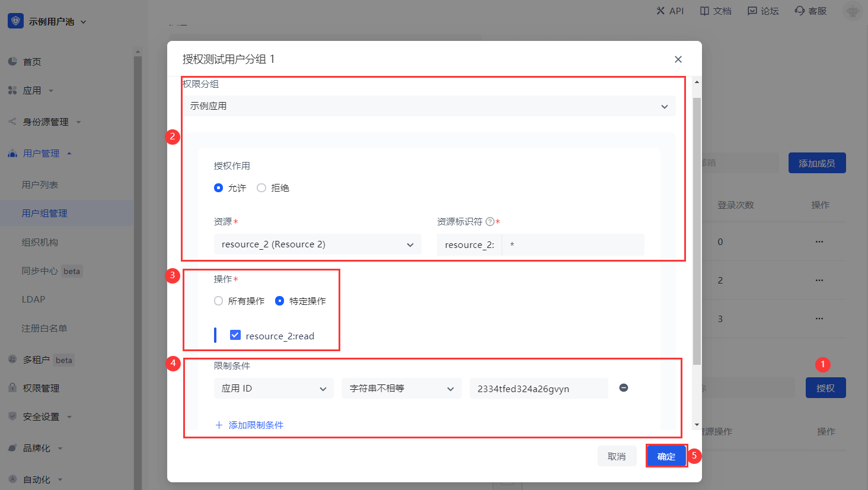Click the user avatar icon
Image resolution: width=868 pixels, height=490 pixels.
pos(853,11)
